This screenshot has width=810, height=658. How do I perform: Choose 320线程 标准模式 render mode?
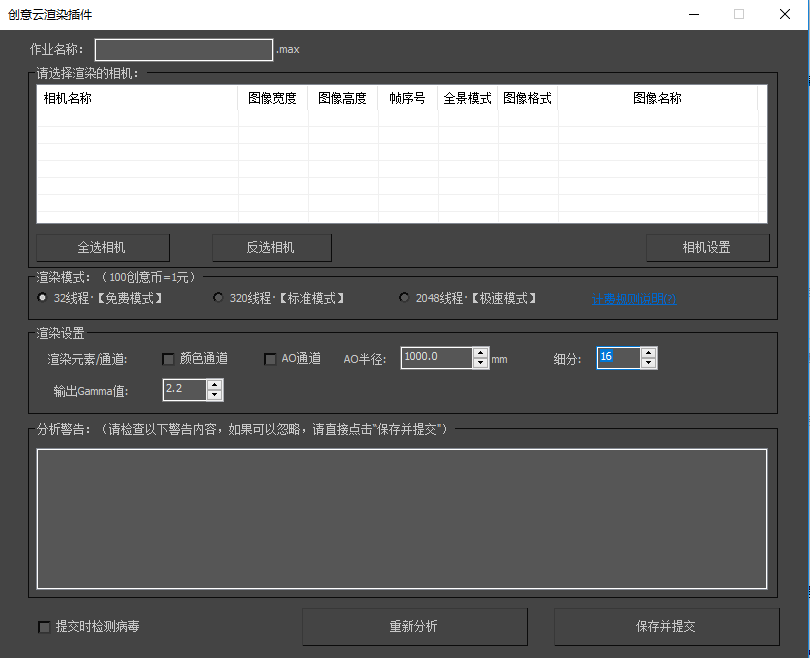219,298
